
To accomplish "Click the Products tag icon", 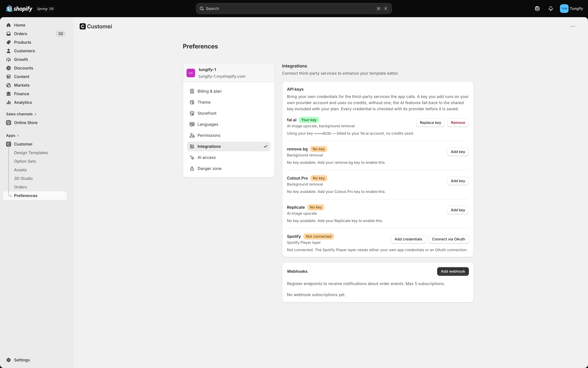I will 9,42.
